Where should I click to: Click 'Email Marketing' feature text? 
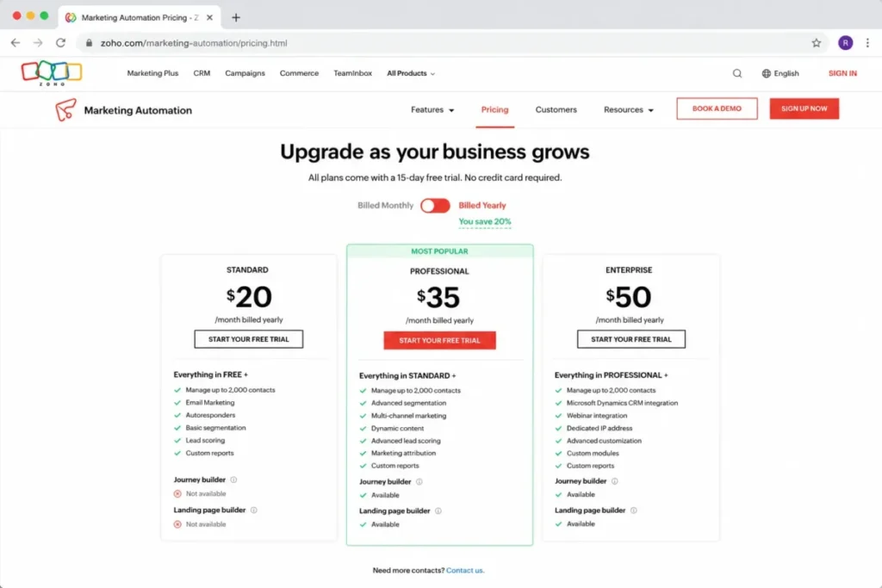pyautogui.click(x=210, y=403)
